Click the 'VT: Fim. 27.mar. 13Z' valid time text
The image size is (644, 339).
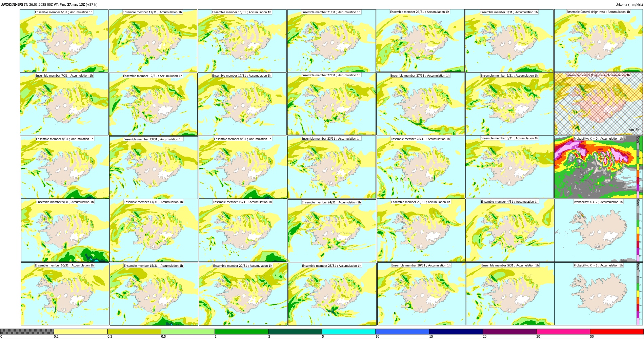click(x=69, y=4)
